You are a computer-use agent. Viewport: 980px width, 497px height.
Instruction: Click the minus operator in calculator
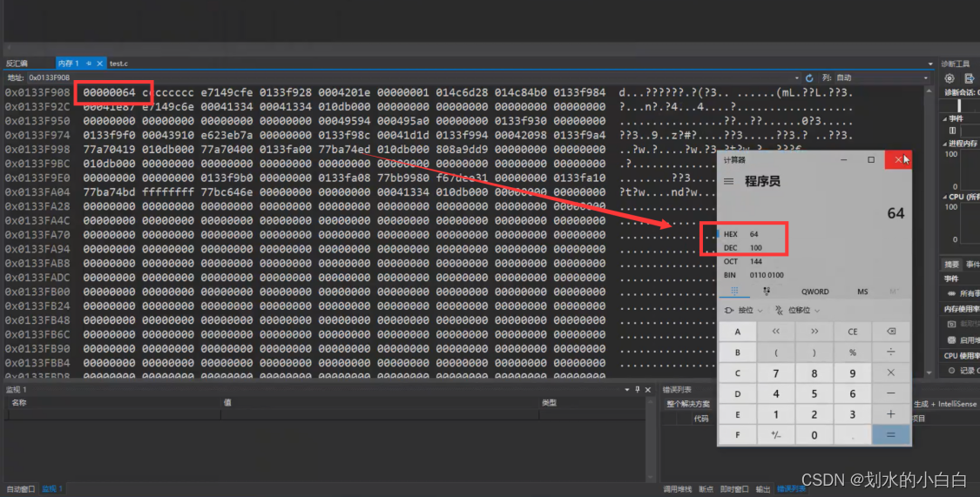click(890, 393)
